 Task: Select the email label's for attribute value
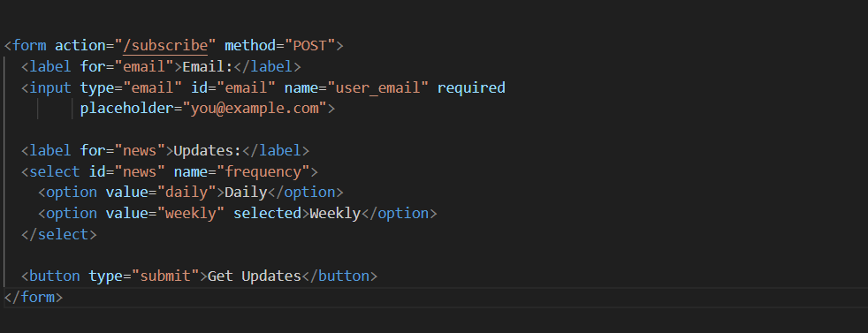(144, 66)
